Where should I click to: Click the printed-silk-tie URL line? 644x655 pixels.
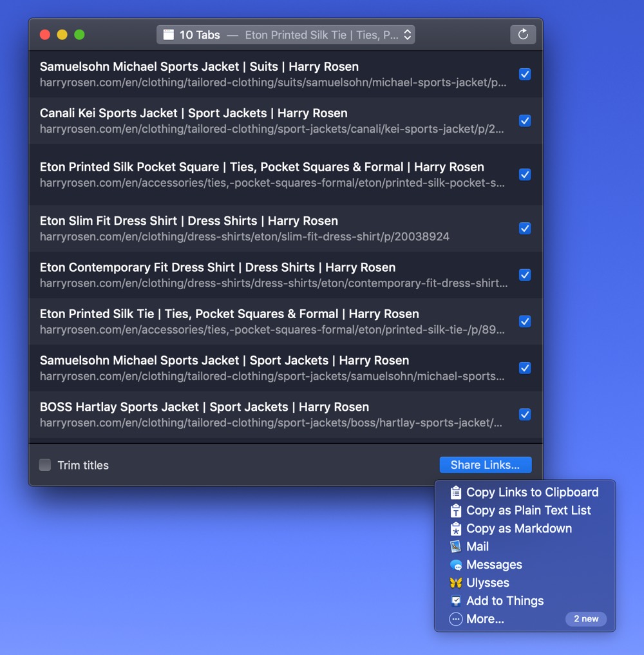[x=272, y=330]
